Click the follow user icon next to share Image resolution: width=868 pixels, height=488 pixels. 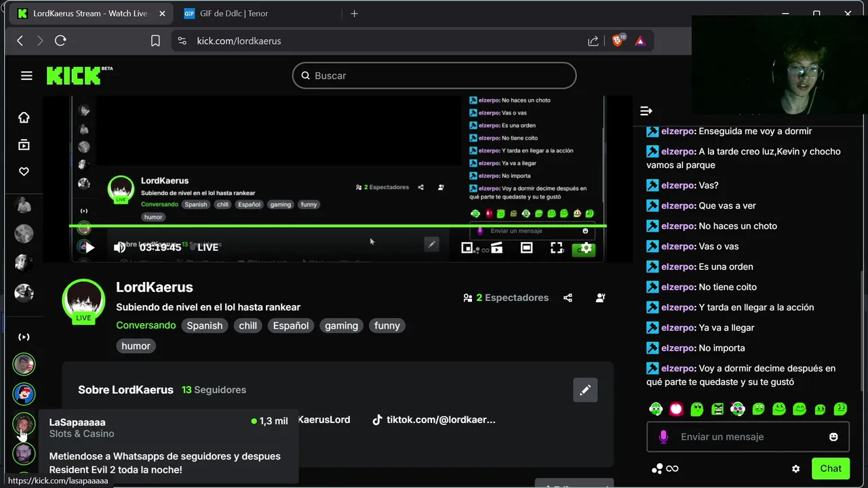pos(601,298)
